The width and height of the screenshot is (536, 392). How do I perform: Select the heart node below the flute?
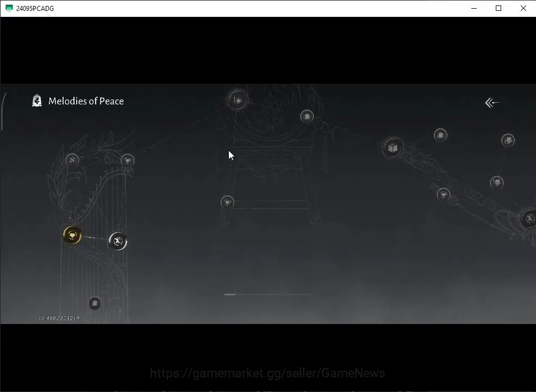click(444, 195)
